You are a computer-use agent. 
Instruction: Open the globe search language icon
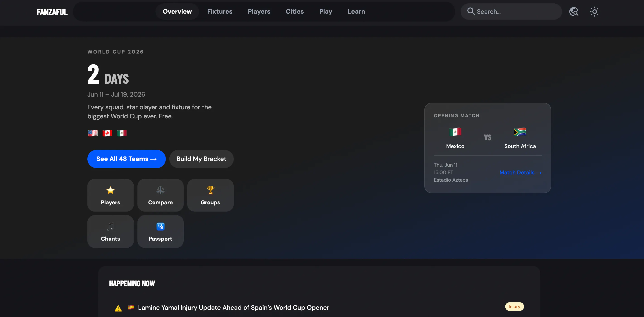pyautogui.click(x=574, y=12)
